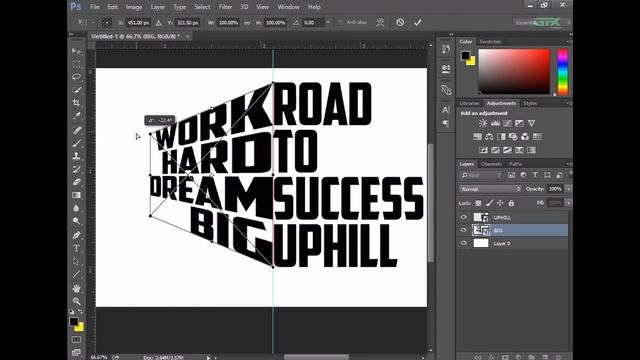Screen dimensions: 640x360
Task: Click the X position input field
Action: (138, 23)
